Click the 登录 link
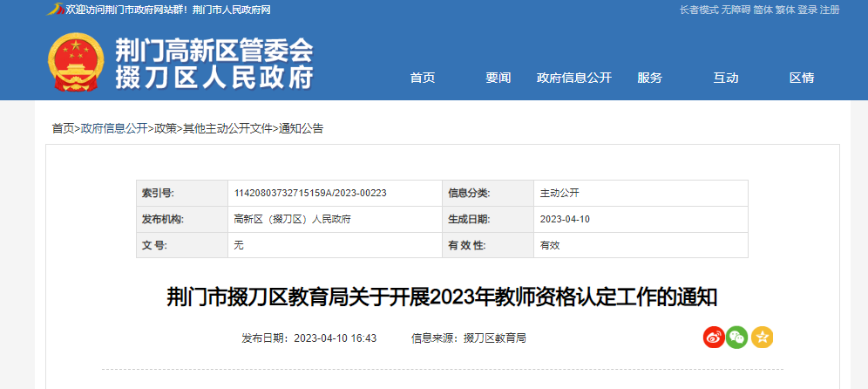Screen dimensions: 868x389 808,10
